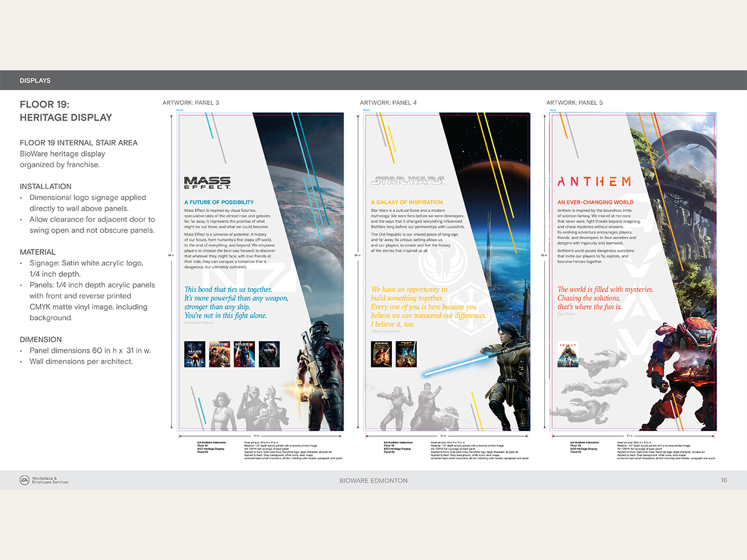The image size is (747, 560).
Task: Select the quote line "I believe it, too."
Action: coord(393,324)
